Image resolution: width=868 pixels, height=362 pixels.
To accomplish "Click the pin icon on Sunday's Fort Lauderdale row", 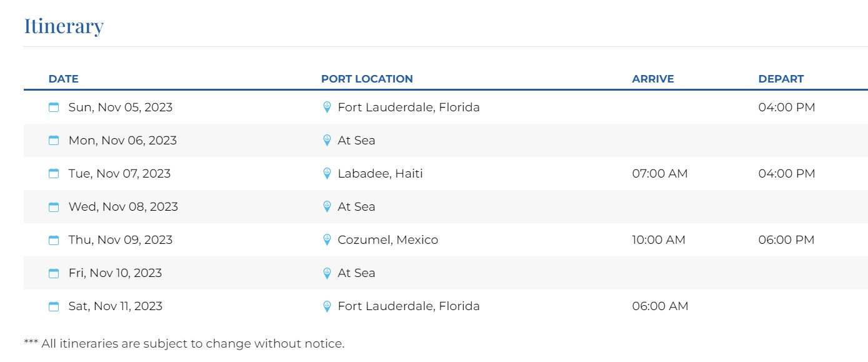I will (326, 108).
